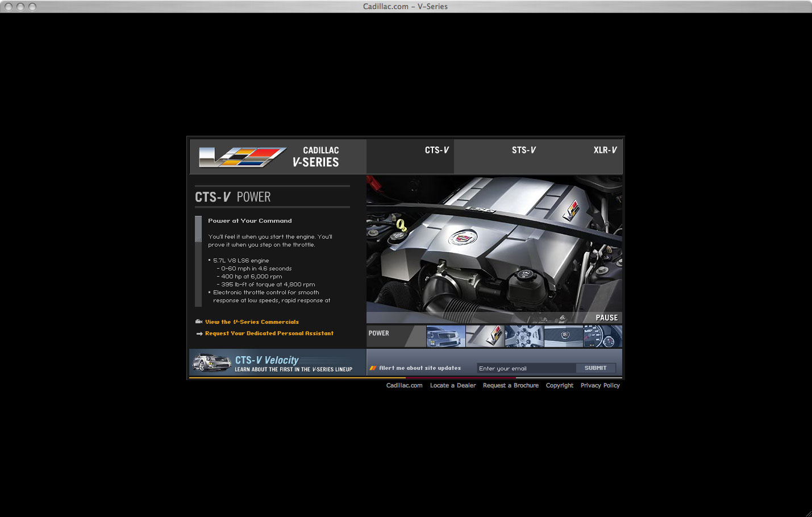Select the wheel and brake thumbnail
Viewport: 812px width, 517px height.
[x=524, y=336]
